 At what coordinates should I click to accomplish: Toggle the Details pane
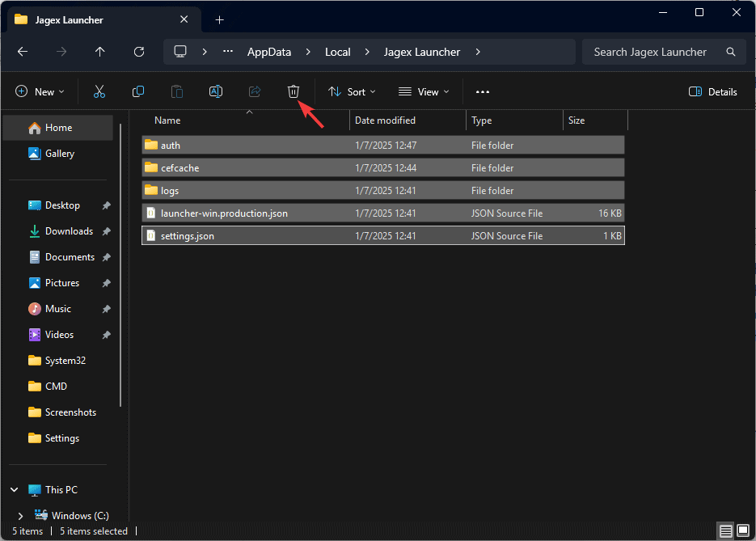coord(712,91)
